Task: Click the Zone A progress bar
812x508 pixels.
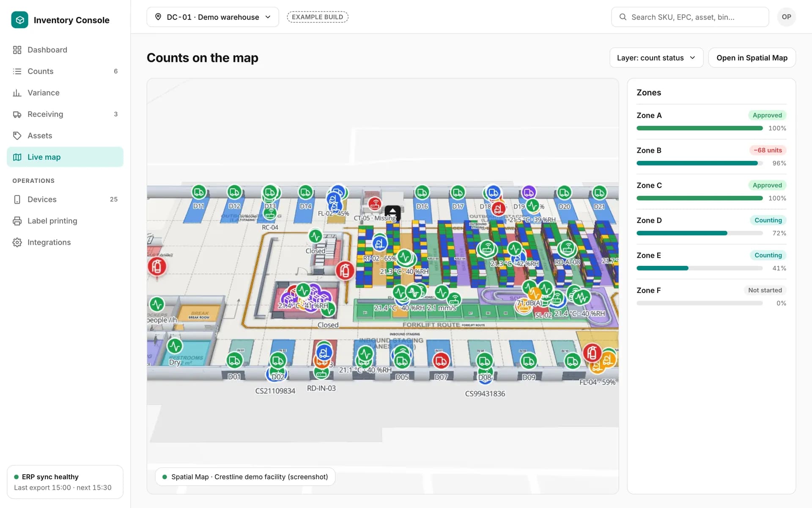Action: click(700, 128)
